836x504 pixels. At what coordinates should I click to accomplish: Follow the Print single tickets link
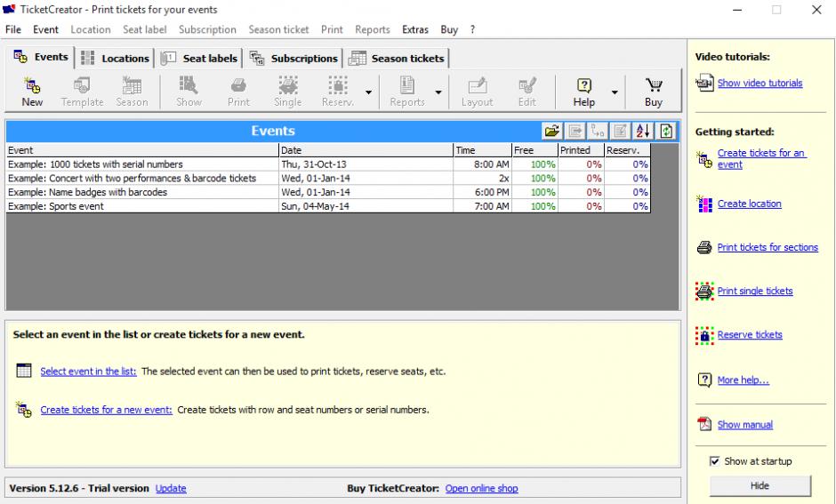[755, 291]
